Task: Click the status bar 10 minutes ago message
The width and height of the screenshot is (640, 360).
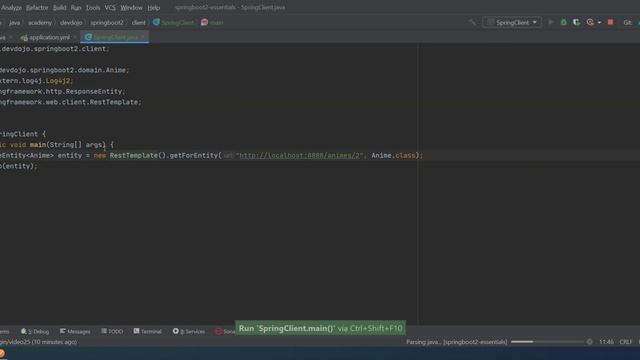Action: coord(38,342)
